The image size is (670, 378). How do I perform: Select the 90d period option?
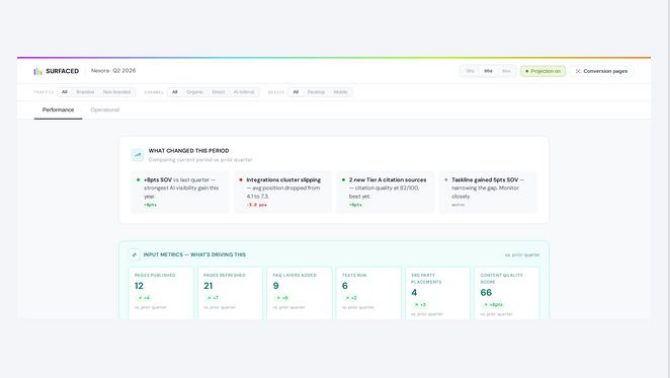pos(488,71)
